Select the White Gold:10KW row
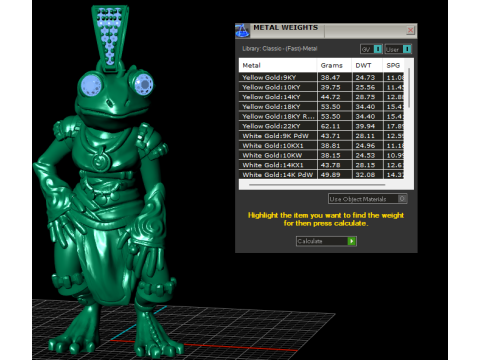This screenshot has width=480, height=360. tap(321, 155)
